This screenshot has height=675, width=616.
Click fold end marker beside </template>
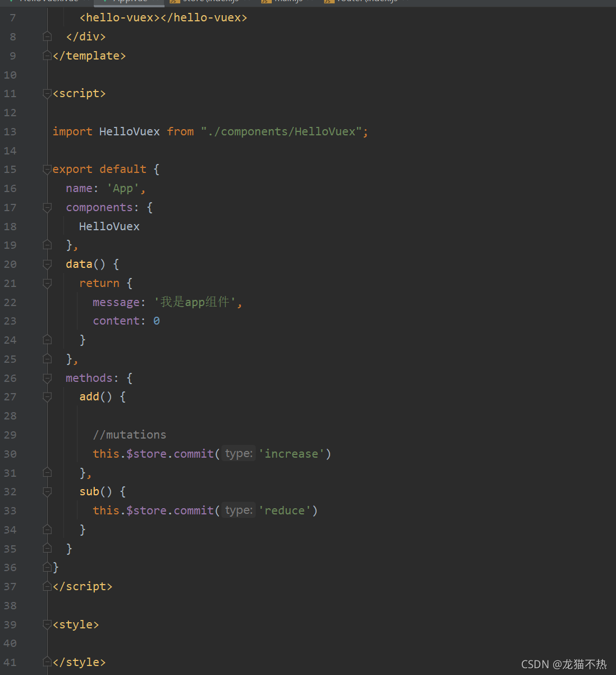(x=47, y=56)
